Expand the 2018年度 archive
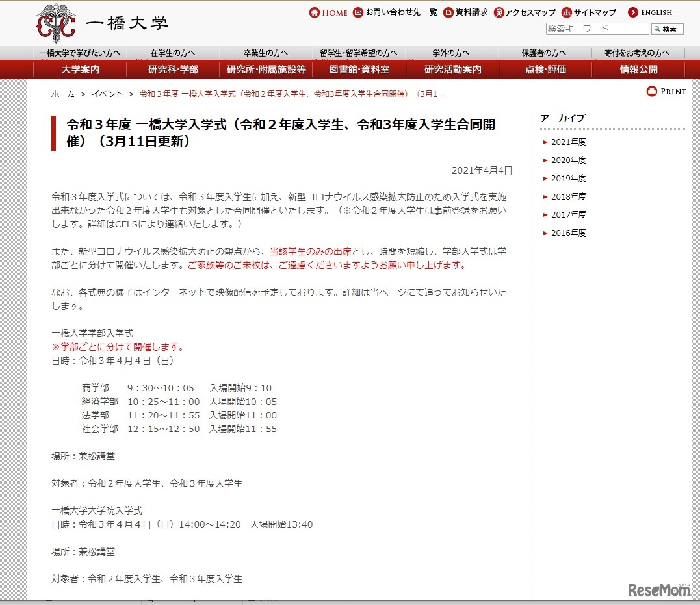This screenshot has width=700, height=605. tap(568, 197)
